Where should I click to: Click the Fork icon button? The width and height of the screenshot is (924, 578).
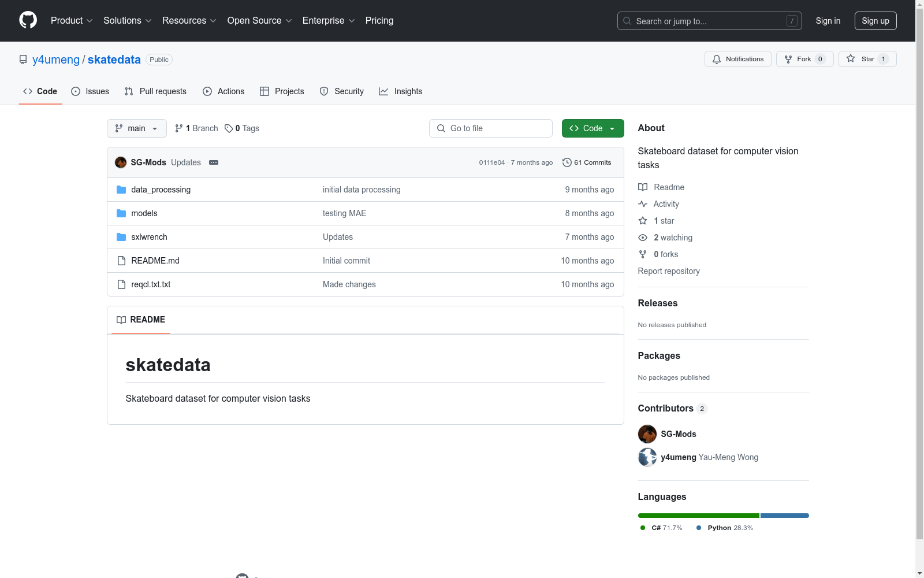(x=788, y=59)
